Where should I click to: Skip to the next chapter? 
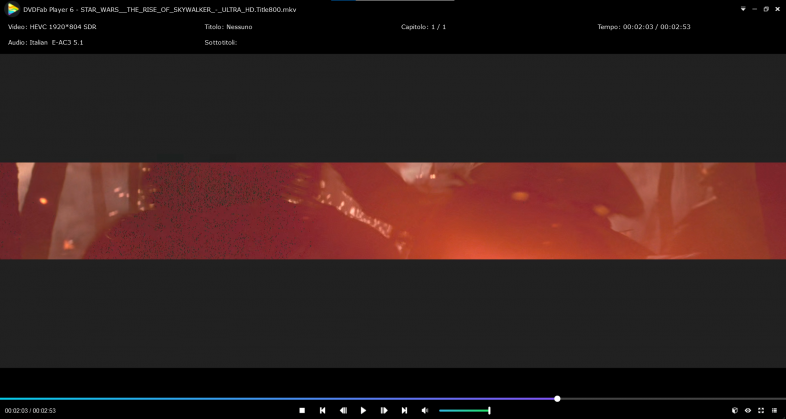coord(405,410)
